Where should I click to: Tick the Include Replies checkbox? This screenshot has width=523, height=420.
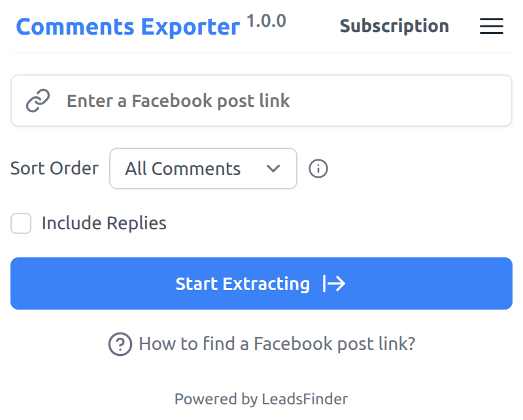pos(21,223)
